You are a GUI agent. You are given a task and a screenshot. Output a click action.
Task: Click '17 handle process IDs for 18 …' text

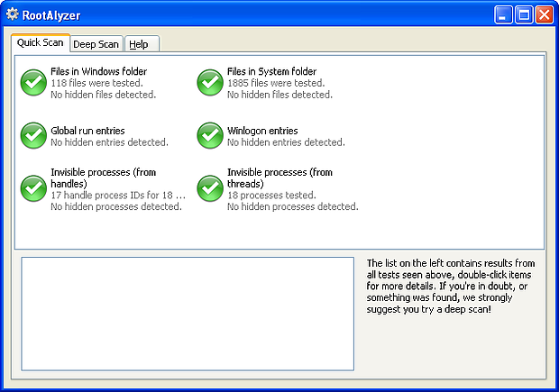pyautogui.click(x=118, y=196)
